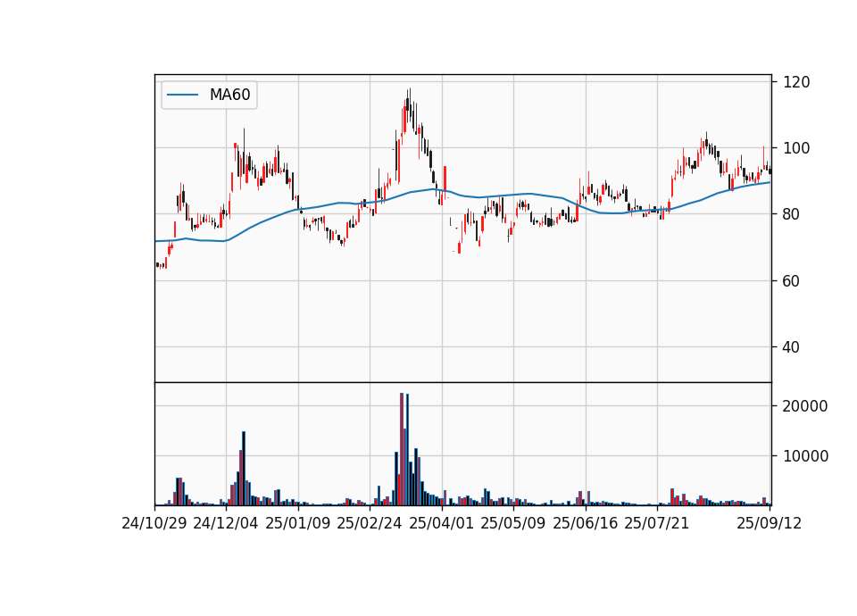Click the MA60 legend label
Image resolution: width=857 pixels, height=616 pixels.
click(229, 95)
